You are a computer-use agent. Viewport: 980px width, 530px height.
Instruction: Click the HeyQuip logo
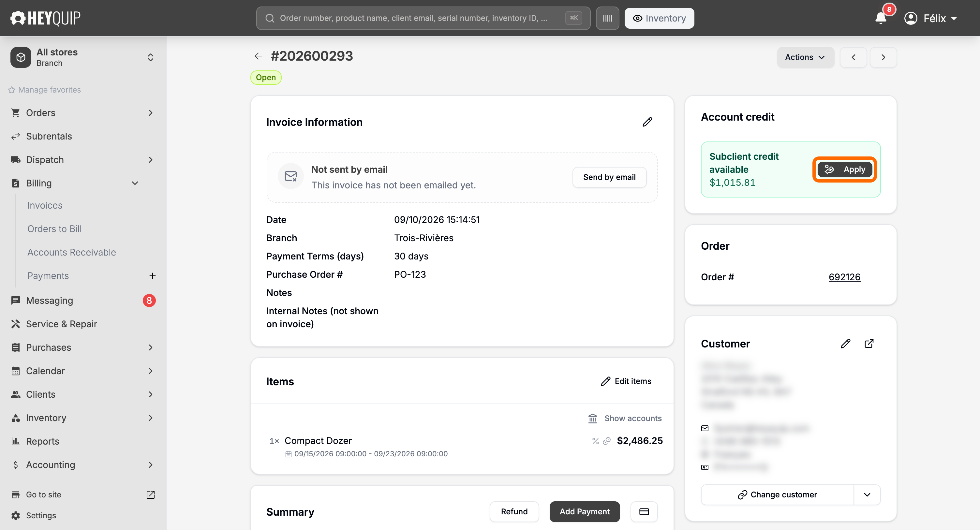45,18
